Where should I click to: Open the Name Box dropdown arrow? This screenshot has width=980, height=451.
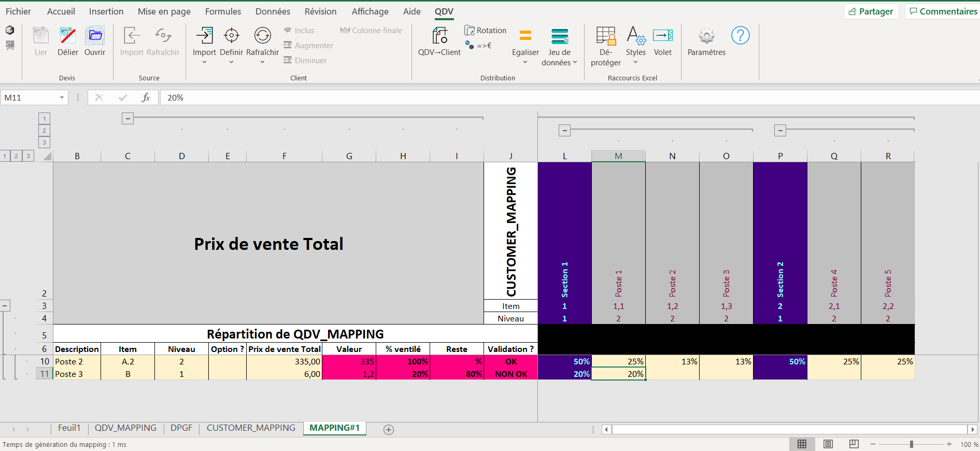[62, 97]
